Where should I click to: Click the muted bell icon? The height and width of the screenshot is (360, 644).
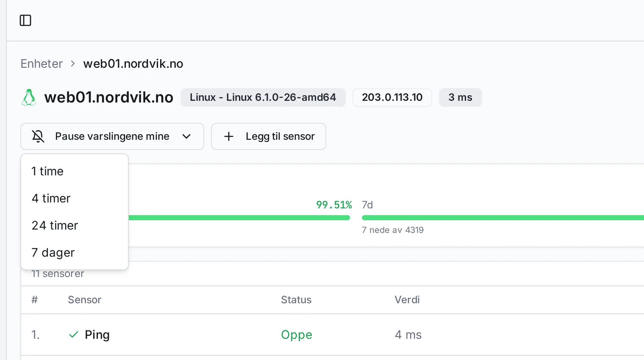(x=38, y=136)
